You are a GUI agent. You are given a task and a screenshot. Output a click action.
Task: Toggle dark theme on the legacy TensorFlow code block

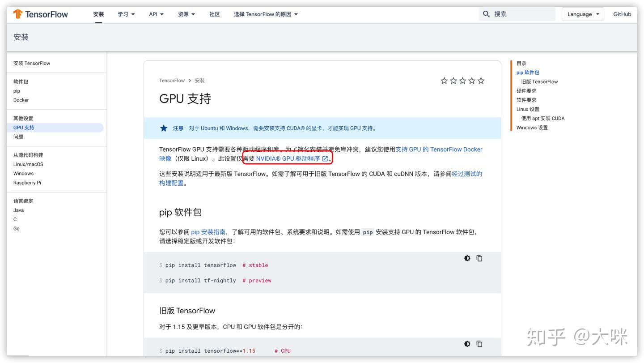(467, 344)
